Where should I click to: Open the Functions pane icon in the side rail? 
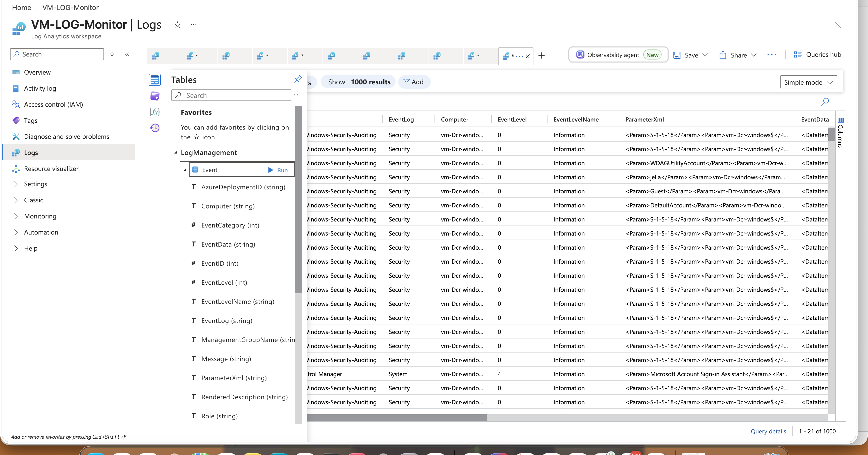click(155, 112)
